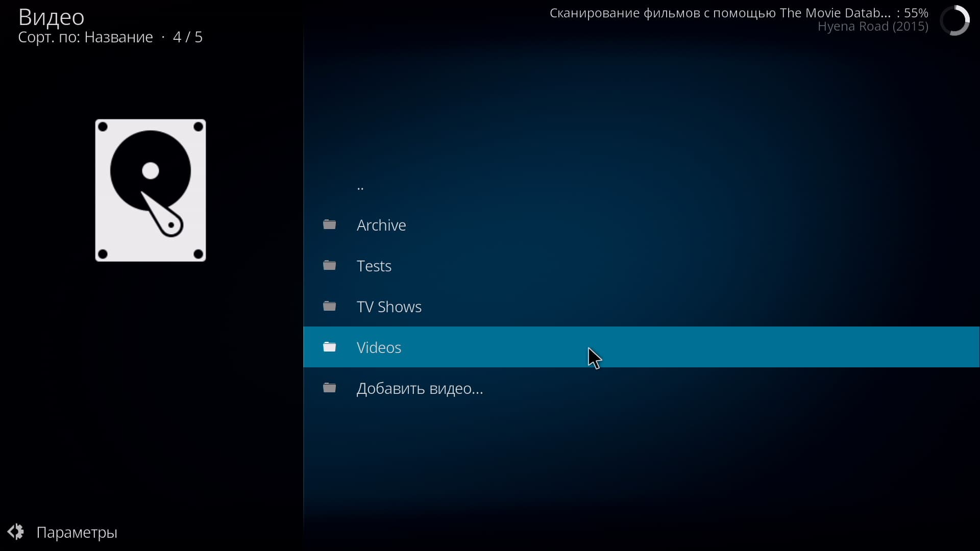Open the Archive folder entry

pos(381,225)
